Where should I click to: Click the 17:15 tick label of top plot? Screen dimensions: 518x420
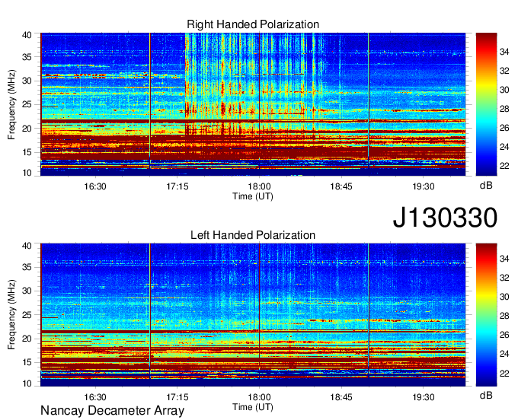point(177,186)
